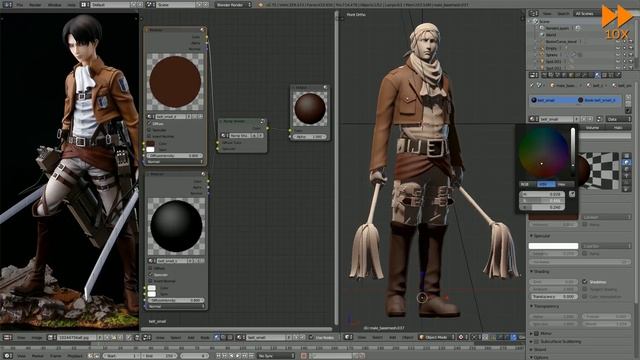Click the value brightness slider beside color wheel
The height and width of the screenshot is (360, 640).
573,152
